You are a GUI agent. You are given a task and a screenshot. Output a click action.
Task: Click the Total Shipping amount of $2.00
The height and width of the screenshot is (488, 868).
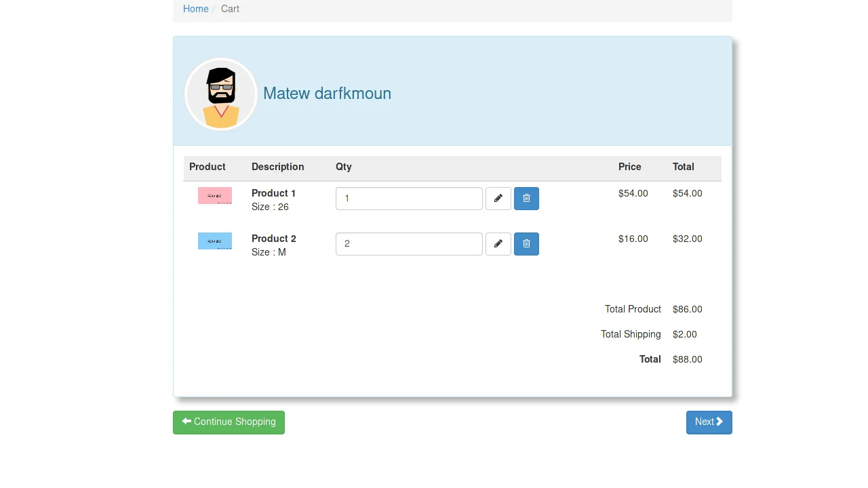pyautogui.click(x=684, y=334)
